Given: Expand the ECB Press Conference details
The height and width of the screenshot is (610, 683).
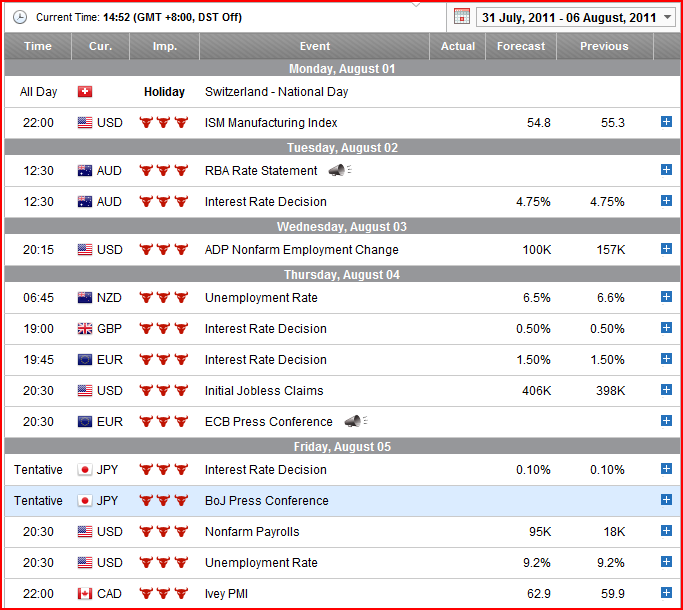Looking at the screenshot, I should pyautogui.click(x=666, y=420).
